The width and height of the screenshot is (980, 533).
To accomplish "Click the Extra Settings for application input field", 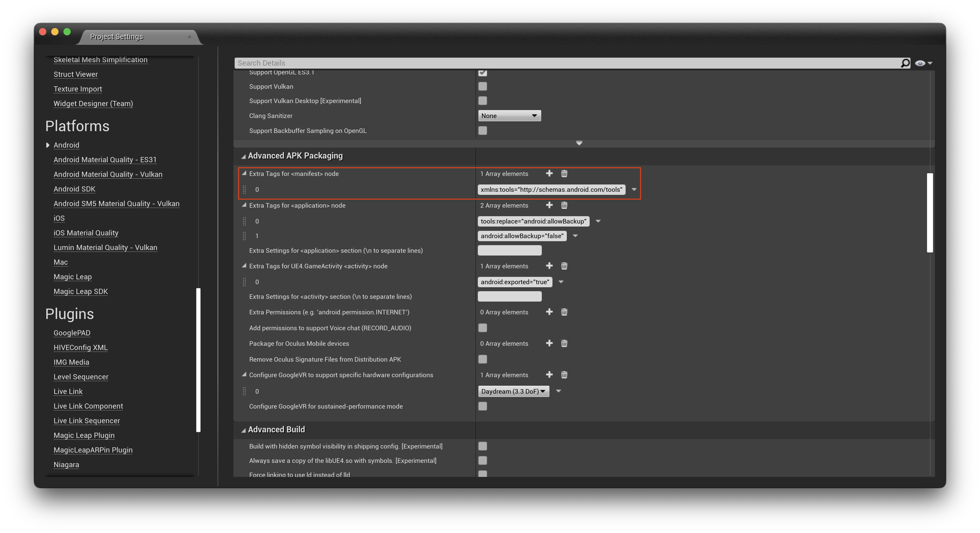I will pyautogui.click(x=509, y=251).
